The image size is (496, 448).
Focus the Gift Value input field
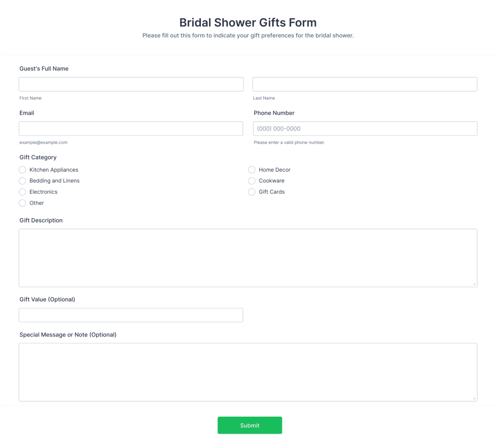(x=131, y=315)
